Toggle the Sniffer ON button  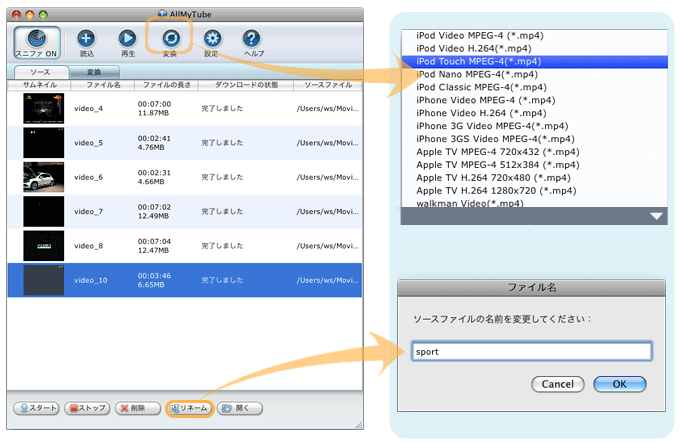coord(37,42)
